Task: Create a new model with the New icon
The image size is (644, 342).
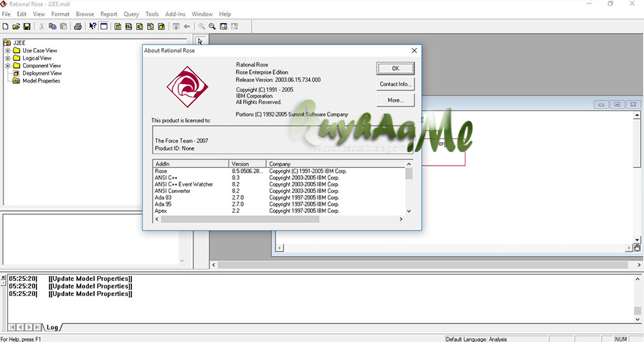Action: (x=5, y=27)
